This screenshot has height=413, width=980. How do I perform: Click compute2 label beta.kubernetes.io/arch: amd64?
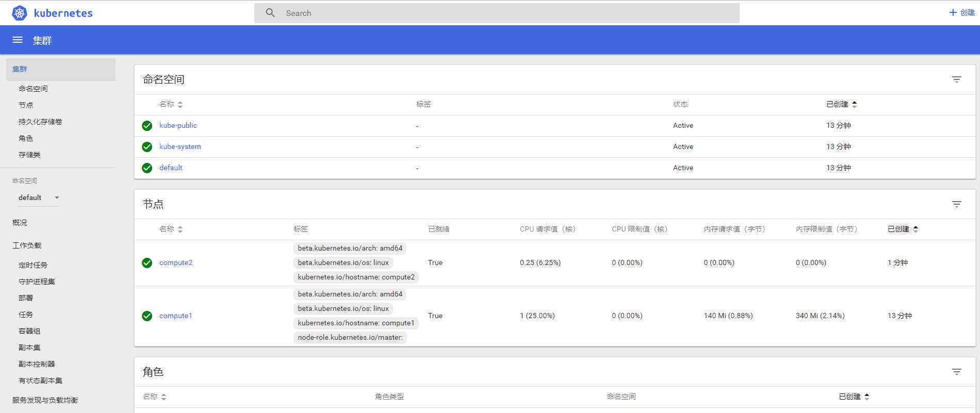coord(350,248)
